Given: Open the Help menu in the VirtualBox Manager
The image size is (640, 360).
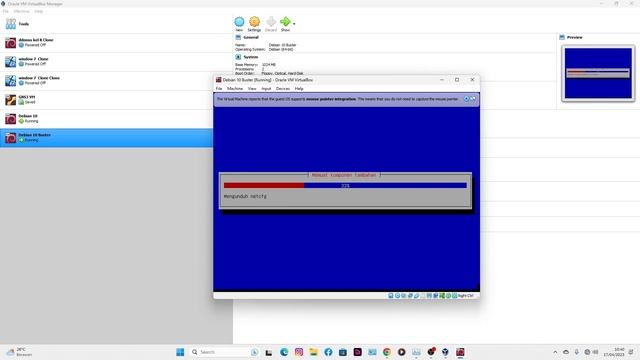Looking at the screenshot, I should tap(38, 11).
